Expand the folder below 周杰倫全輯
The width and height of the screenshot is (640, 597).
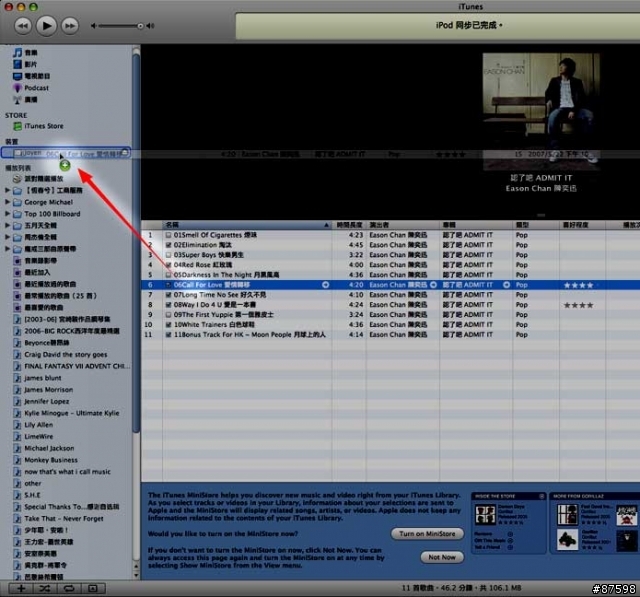(7, 249)
